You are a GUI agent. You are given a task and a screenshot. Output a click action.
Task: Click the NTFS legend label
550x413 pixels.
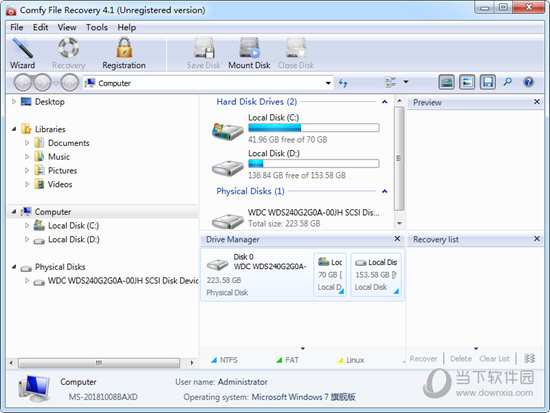tap(229, 360)
